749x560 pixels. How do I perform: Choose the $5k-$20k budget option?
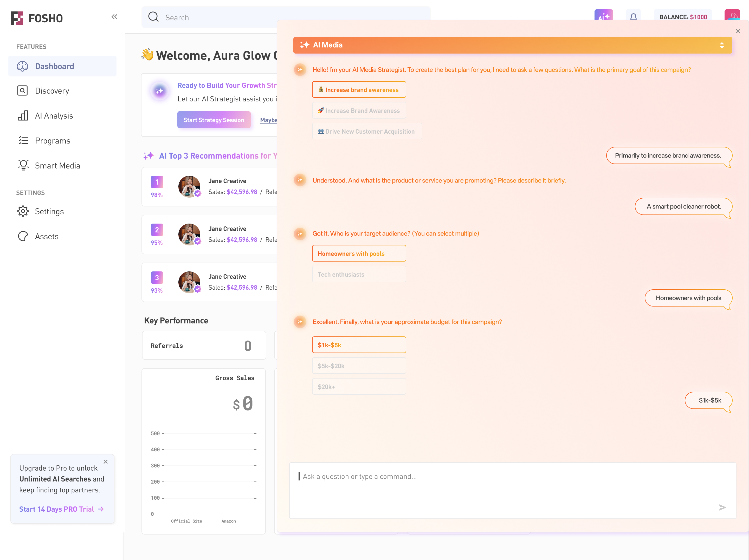[359, 366]
